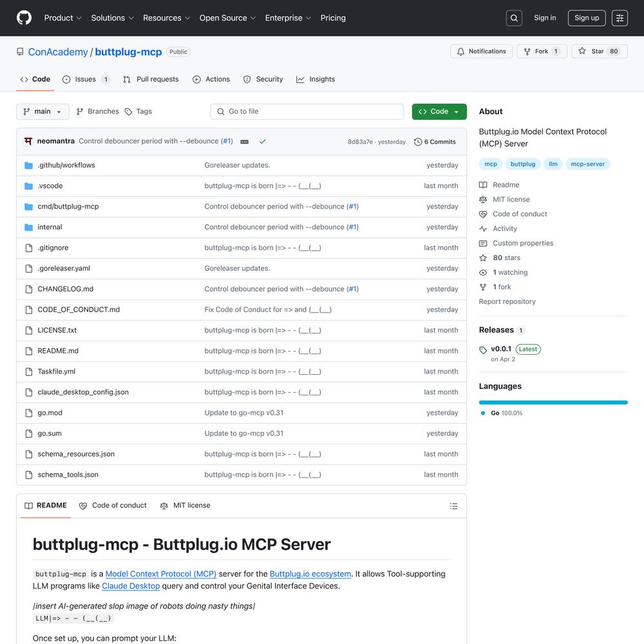Switch to Code of conduct README tab
644x644 pixels.
pyautogui.click(x=113, y=506)
